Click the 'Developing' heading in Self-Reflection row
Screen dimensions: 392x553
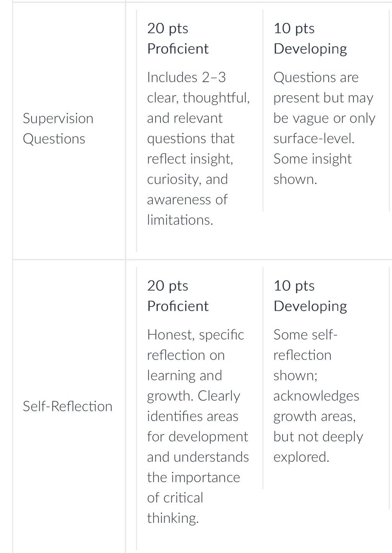click(x=310, y=306)
